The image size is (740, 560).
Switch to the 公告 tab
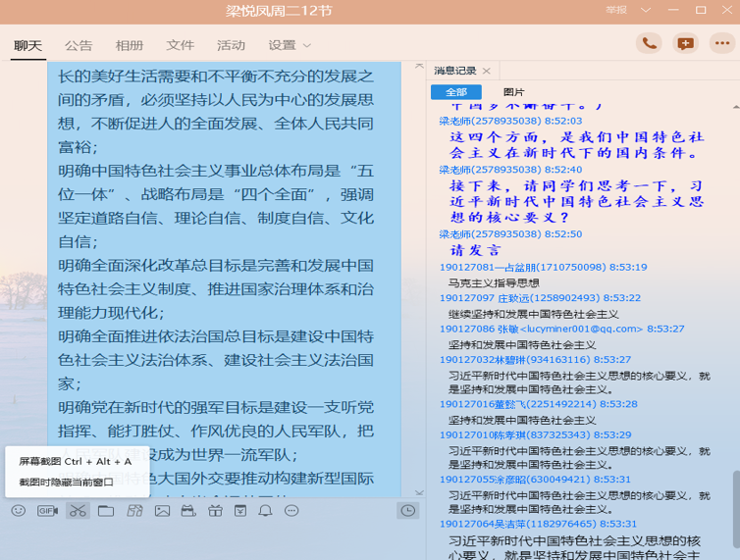[x=79, y=45]
